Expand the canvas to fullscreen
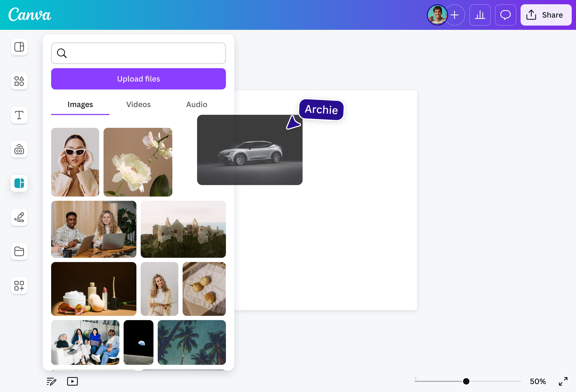This screenshot has height=392, width=576. (x=564, y=381)
